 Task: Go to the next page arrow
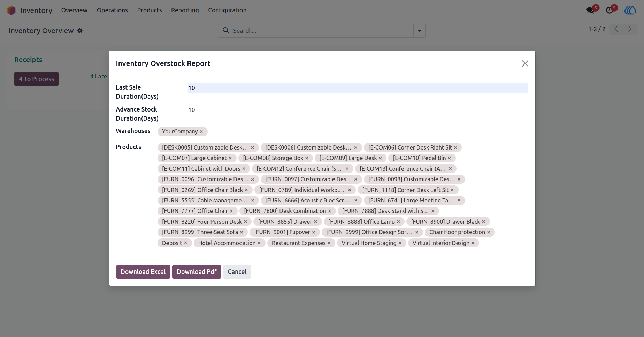[630, 29]
